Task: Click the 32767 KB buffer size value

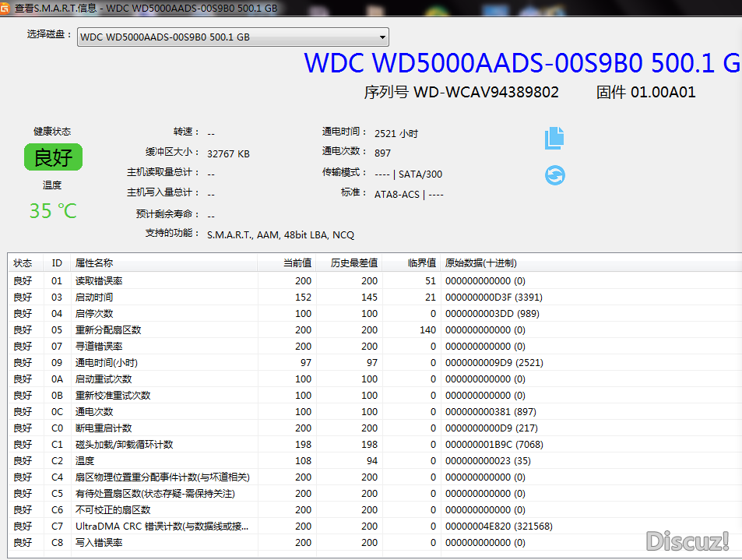Action: click(x=228, y=154)
